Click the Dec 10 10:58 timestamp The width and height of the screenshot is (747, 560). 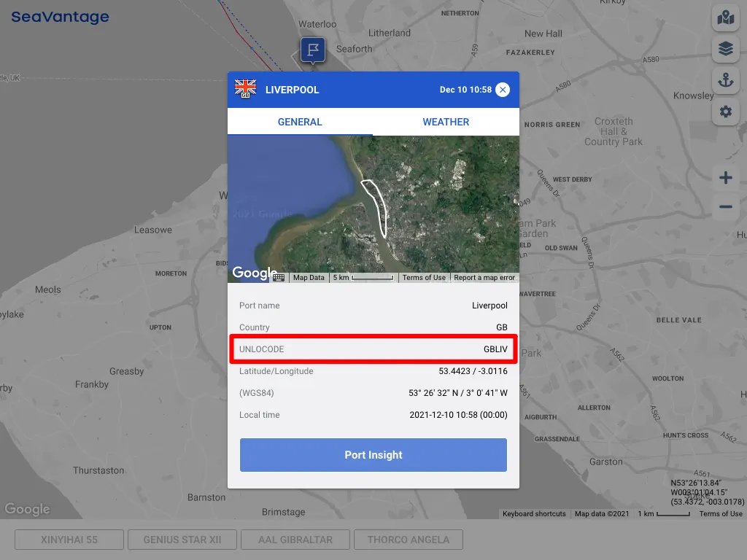coord(465,90)
